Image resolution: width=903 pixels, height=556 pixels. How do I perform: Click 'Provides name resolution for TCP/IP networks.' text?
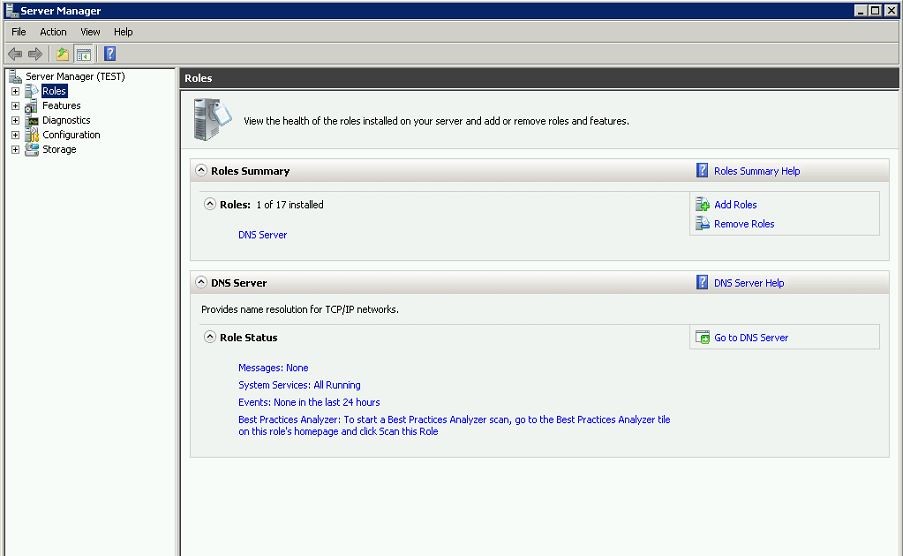[x=299, y=309]
